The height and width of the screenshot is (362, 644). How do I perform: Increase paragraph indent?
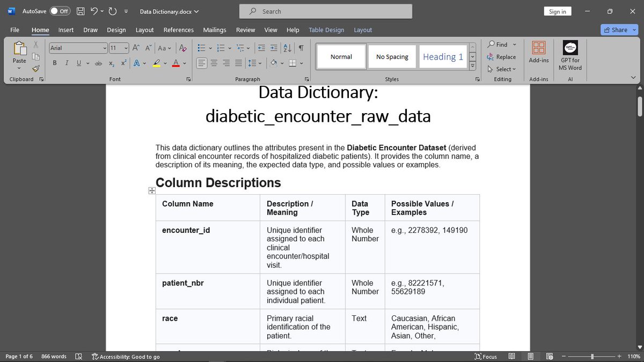(274, 48)
